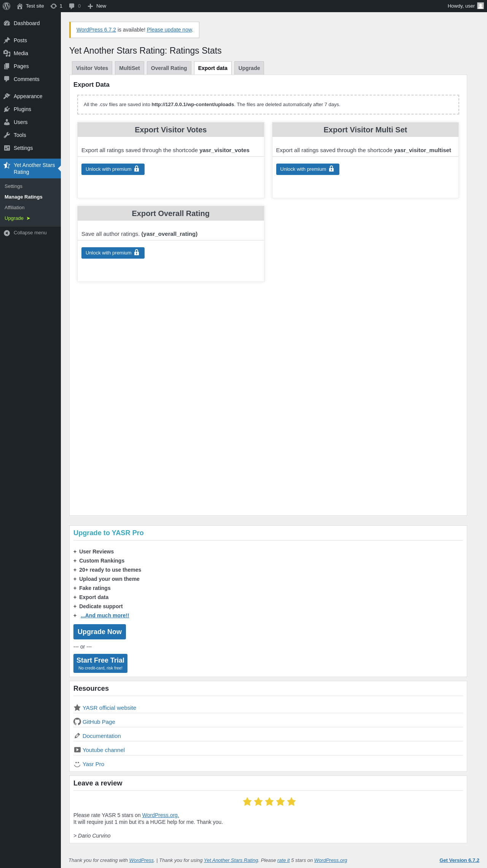Switch to the Visitor Votes tab
487x868 pixels.
click(92, 68)
